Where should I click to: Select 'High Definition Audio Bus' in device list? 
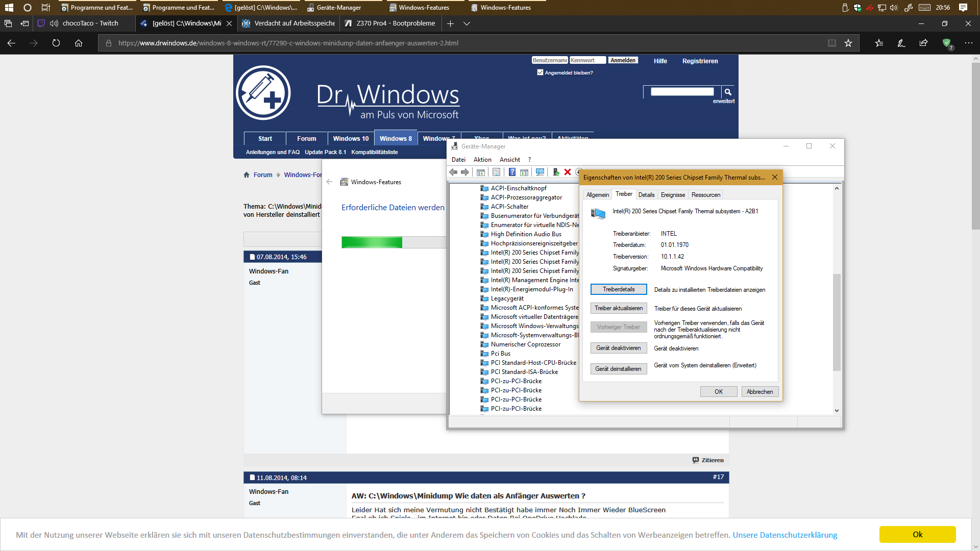[x=526, y=234]
